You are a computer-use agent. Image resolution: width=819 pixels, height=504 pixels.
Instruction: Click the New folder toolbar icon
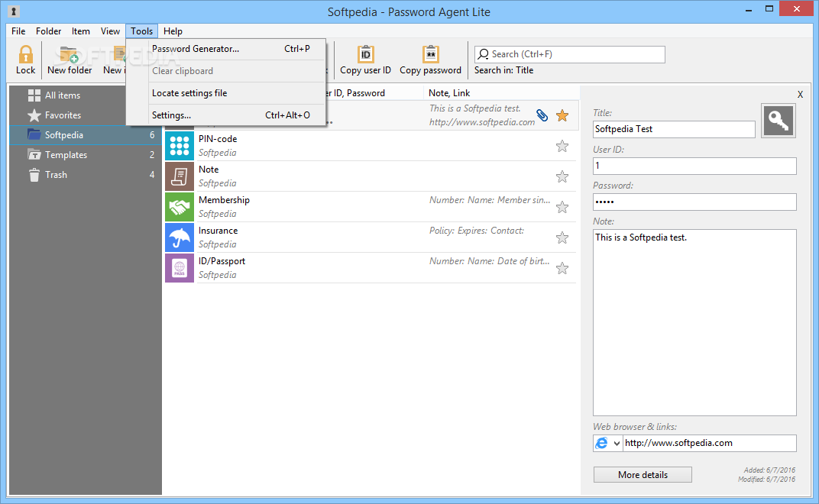[x=69, y=54]
